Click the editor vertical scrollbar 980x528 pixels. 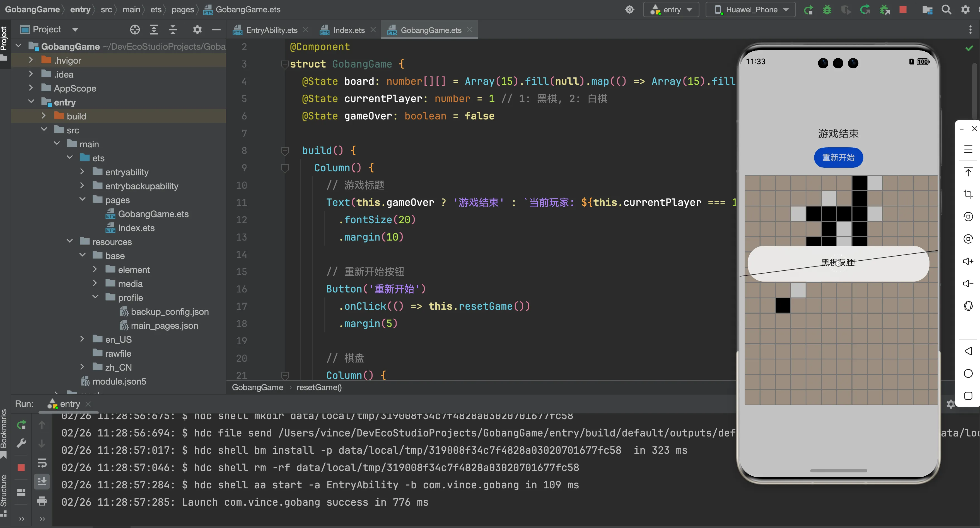click(x=975, y=91)
